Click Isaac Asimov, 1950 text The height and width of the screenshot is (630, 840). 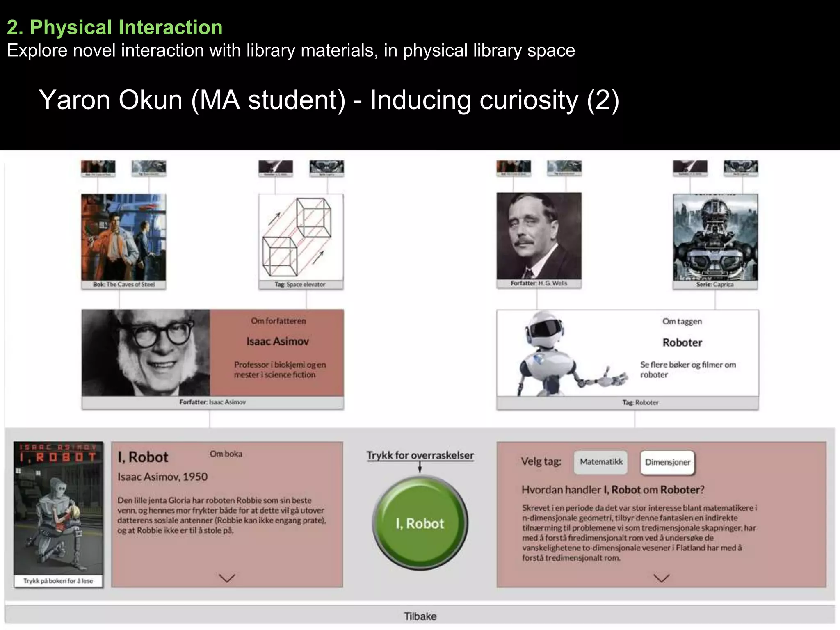coord(162,477)
